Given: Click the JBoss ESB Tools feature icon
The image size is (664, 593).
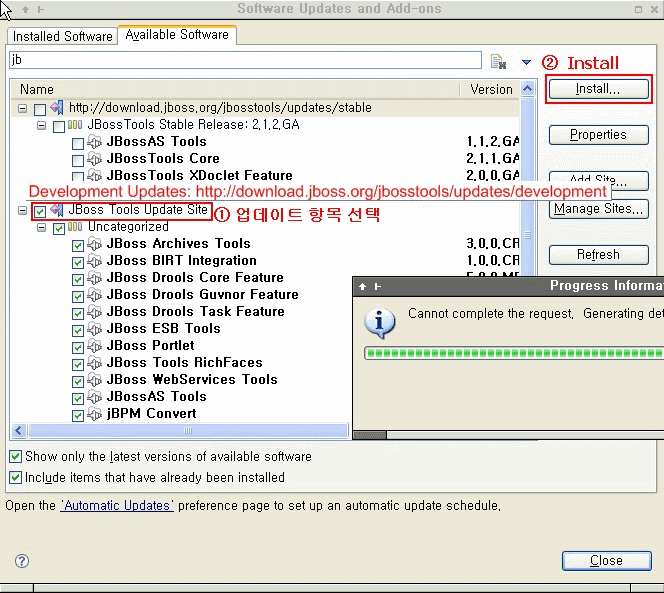Looking at the screenshot, I should tap(95, 328).
